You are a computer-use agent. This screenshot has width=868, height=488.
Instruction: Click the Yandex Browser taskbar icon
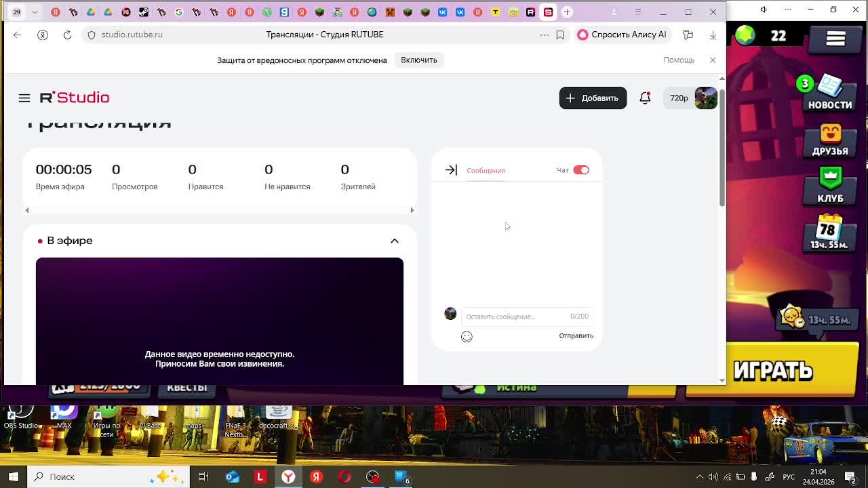coord(288,476)
